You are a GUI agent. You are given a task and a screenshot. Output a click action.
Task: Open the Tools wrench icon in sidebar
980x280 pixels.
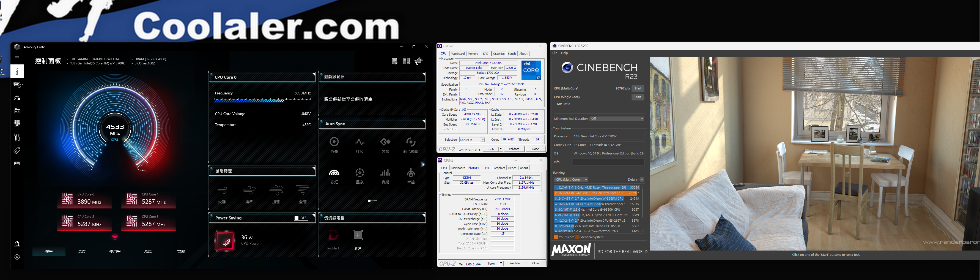pyautogui.click(x=17, y=137)
